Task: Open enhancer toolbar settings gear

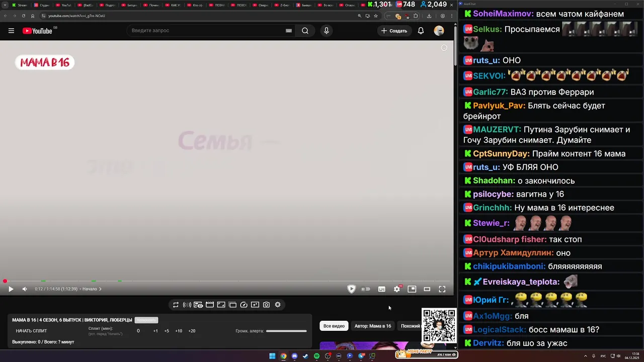Action: 278,305
